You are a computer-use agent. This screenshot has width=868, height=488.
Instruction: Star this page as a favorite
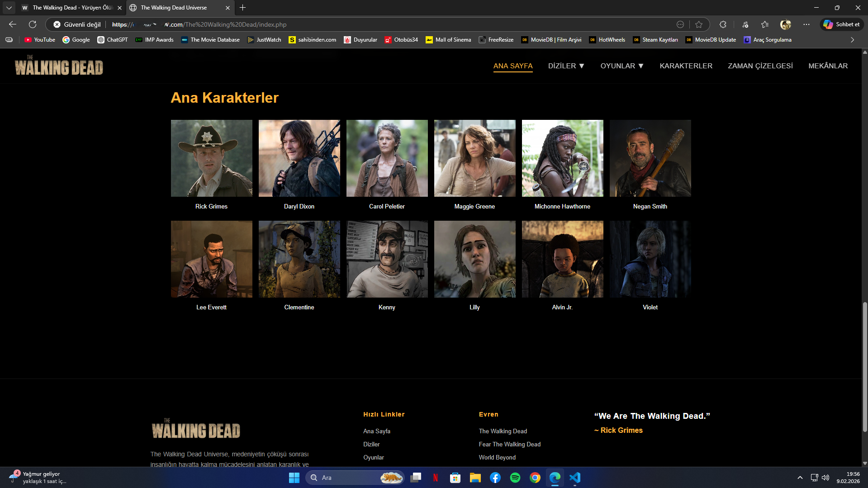[x=699, y=24]
